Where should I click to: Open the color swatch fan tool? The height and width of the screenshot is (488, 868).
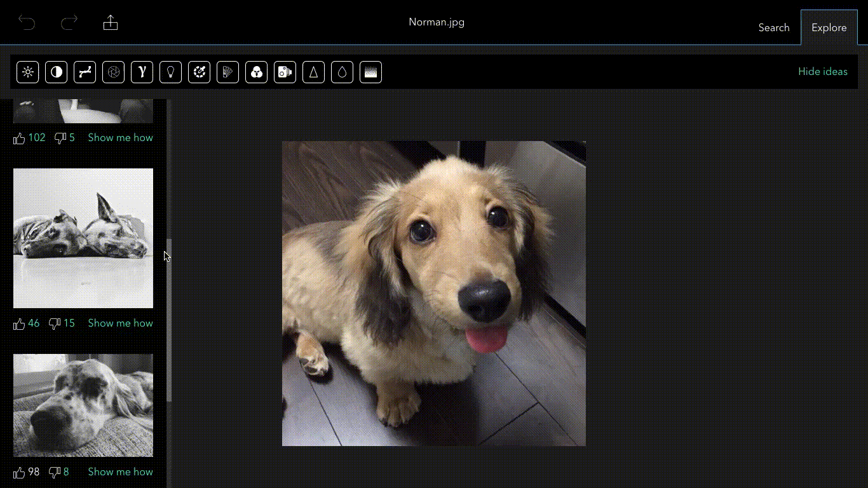pyautogui.click(x=227, y=72)
